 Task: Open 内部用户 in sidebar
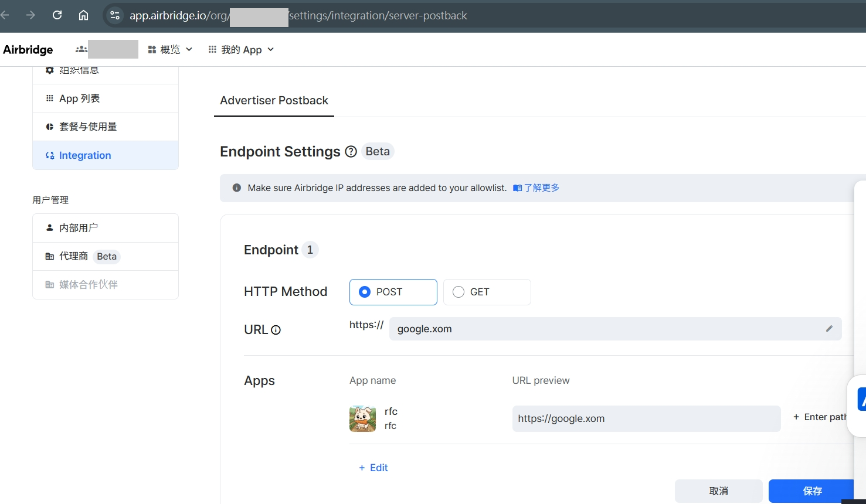tap(106, 228)
